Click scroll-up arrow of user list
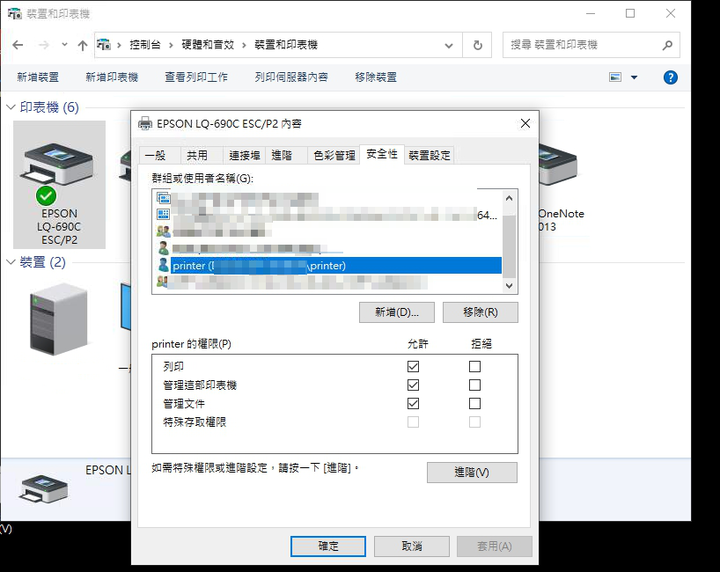720x572 pixels. point(509,198)
